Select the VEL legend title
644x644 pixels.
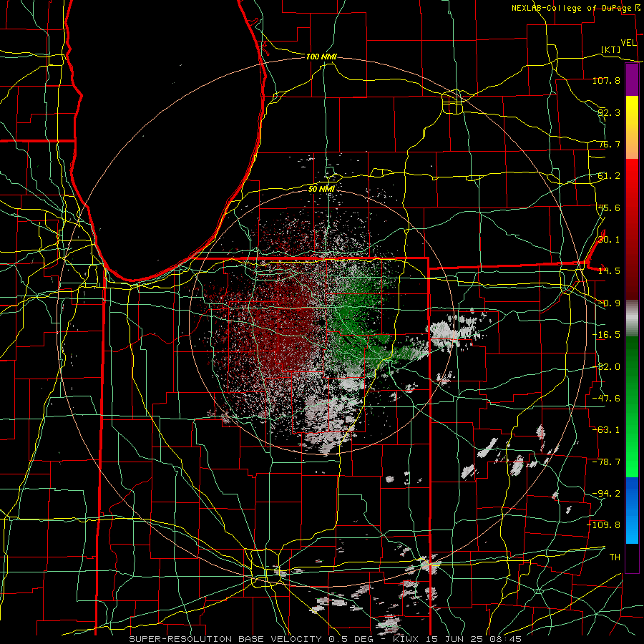coord(628,43)
